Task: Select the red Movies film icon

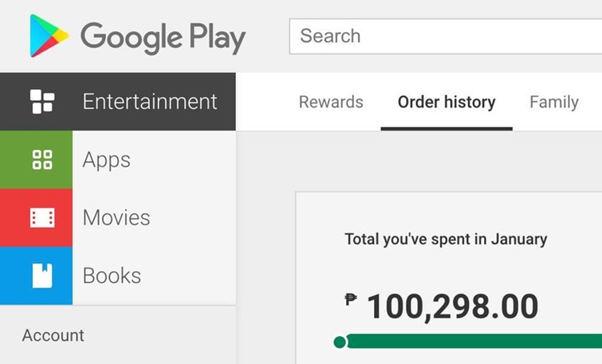Action: point(43,218)
